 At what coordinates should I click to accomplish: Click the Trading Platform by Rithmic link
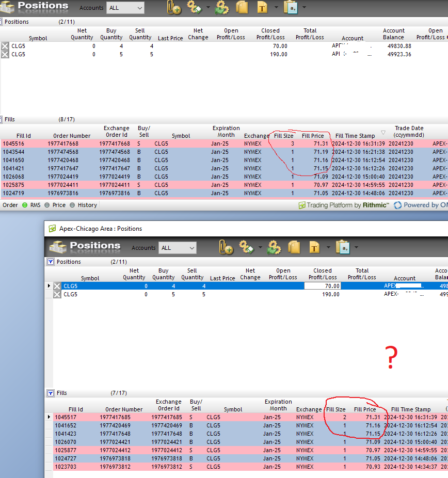[343, 205]
